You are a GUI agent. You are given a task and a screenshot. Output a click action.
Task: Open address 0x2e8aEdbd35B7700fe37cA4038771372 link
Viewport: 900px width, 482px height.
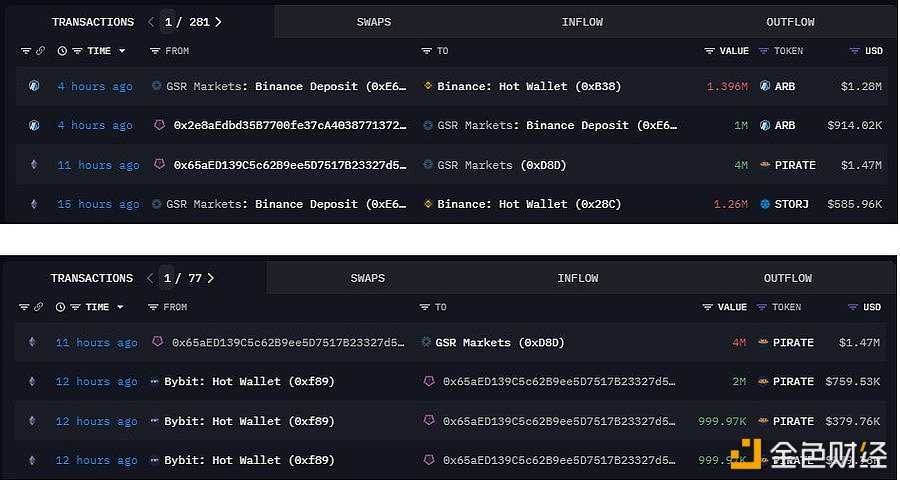pyautogui.click(x=290, y=125)
